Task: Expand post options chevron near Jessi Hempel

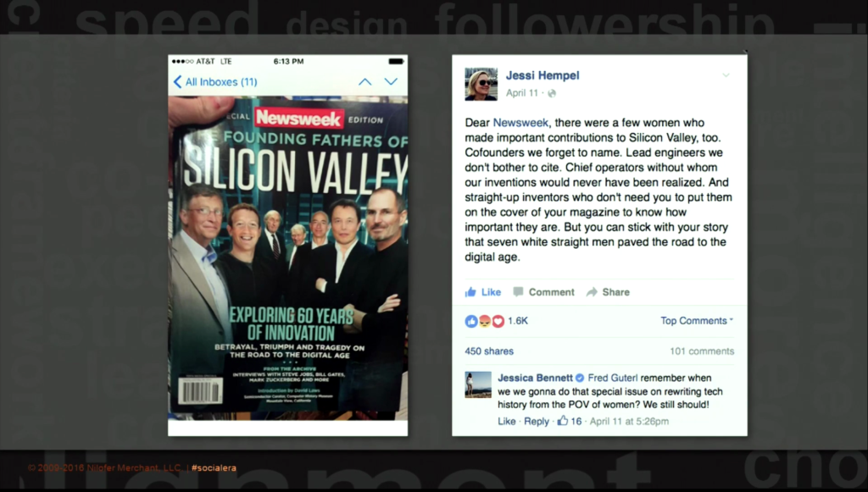Action: point(726,75)
